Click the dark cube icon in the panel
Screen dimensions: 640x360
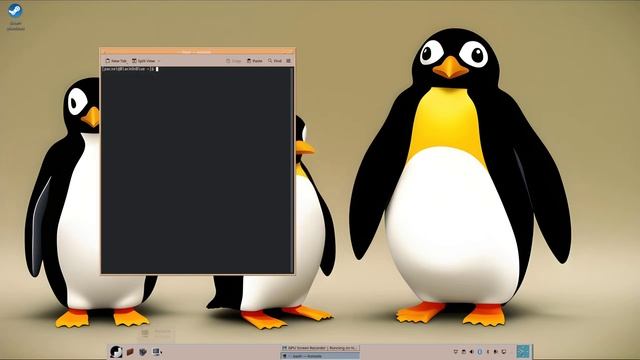pos(142,351)
